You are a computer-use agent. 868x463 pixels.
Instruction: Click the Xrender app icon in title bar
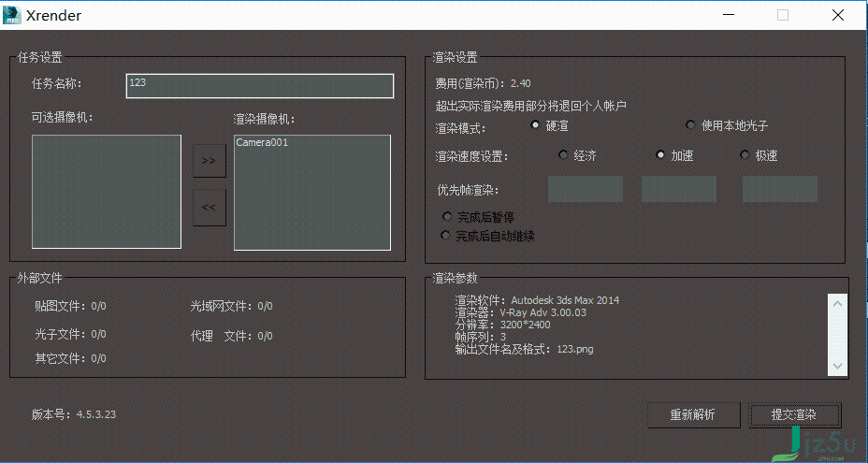pyautogui.click(x=12, y=15)
